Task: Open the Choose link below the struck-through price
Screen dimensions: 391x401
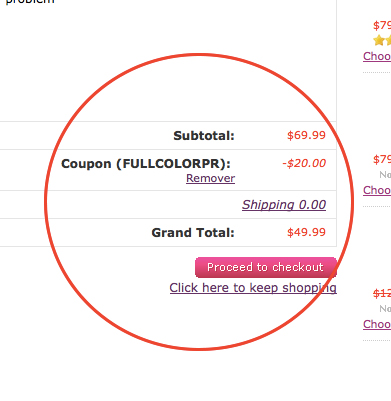Action: point(377,324)
